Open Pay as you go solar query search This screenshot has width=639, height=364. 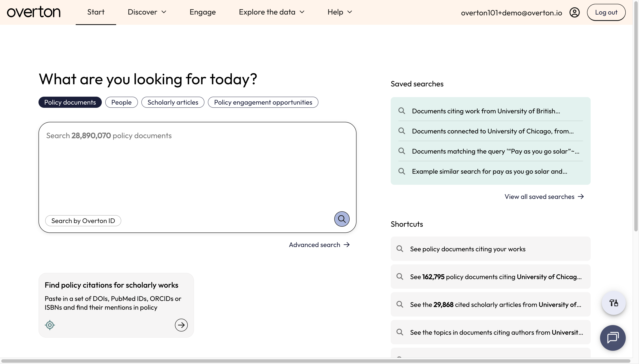(x=490, y=151)
